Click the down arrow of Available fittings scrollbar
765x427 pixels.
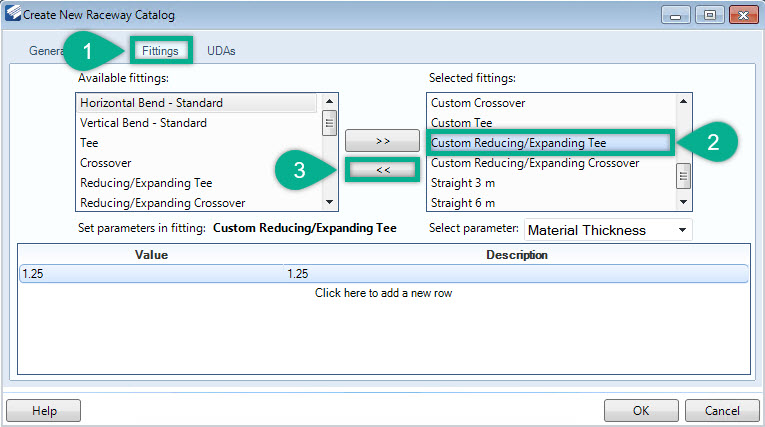point(329,202)
